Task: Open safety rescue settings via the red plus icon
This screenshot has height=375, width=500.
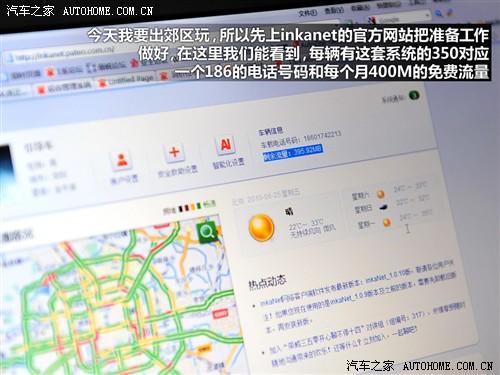Action: click(174, 153)
